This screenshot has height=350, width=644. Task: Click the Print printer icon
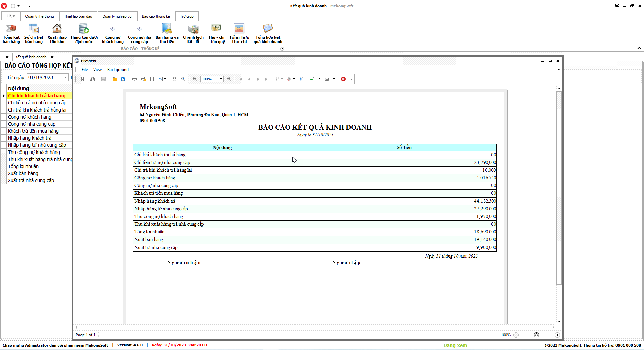point(135,79)
